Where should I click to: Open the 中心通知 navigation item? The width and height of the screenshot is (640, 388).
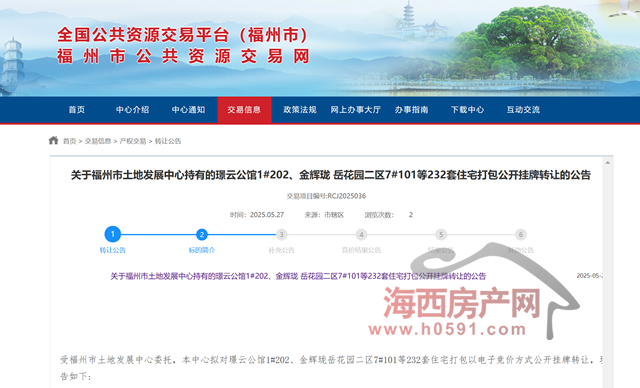pos(188,109)
